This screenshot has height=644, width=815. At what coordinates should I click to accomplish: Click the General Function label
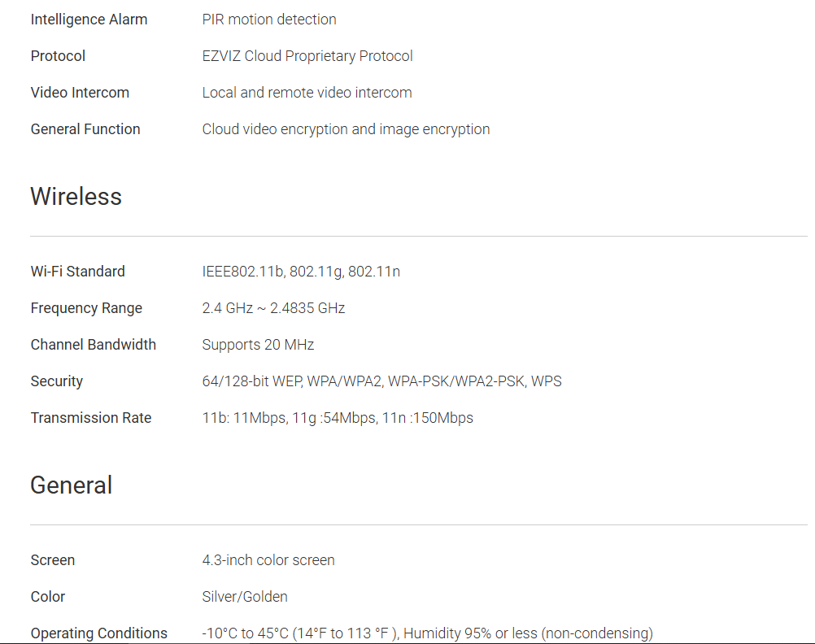85,129
